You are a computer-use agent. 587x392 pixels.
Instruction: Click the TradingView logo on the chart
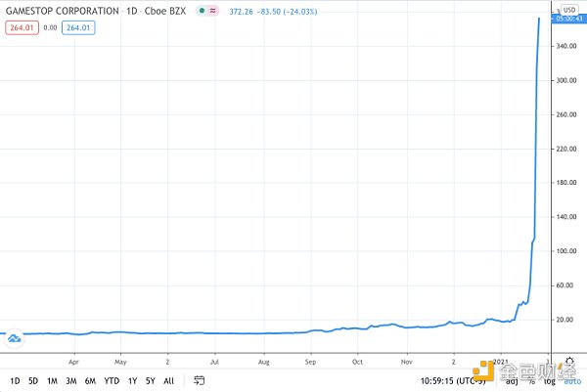tap(15, 338)
